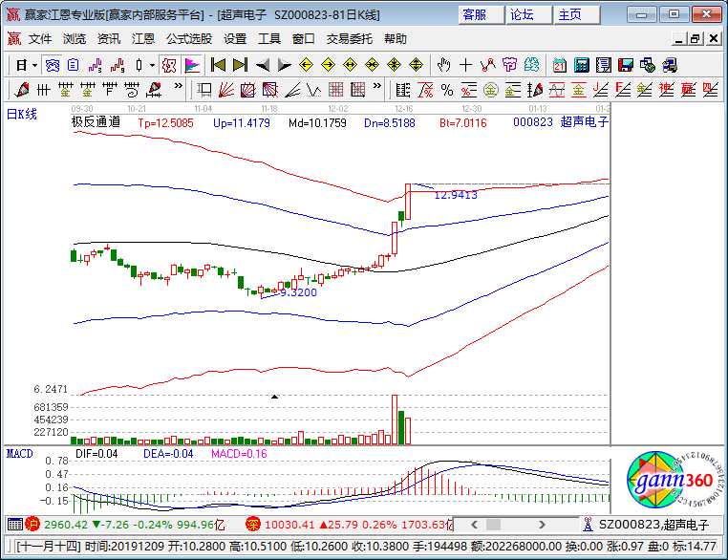Open the 资讯 menu
Screen dimensions: 728x560
click(x=109, y=39)
